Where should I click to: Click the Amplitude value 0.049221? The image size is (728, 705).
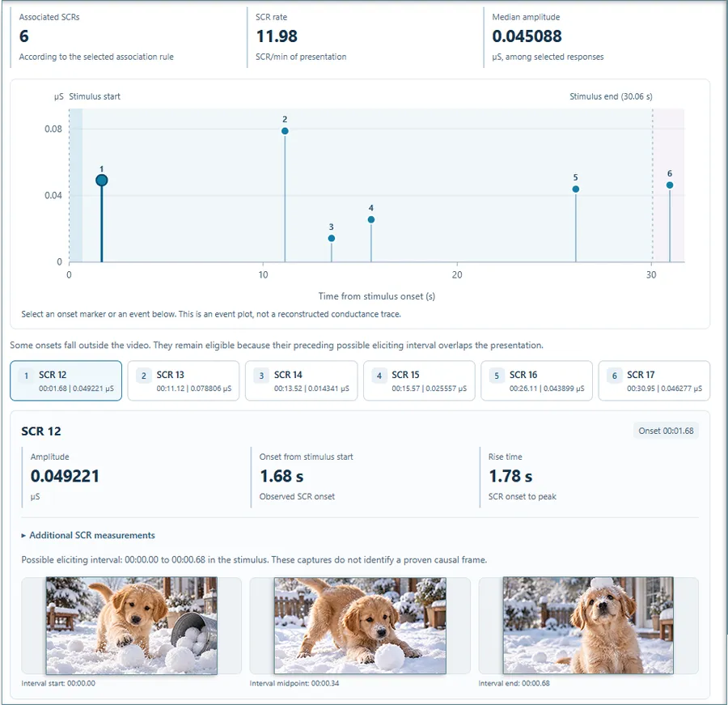[x=65, y=477]
